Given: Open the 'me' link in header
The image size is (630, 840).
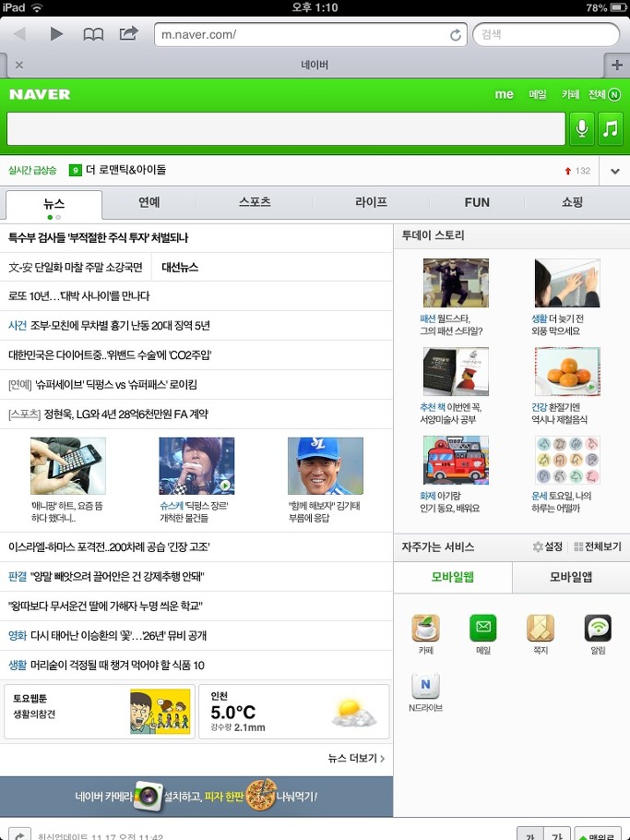Looking at the screenshot, I should point(504,94).
